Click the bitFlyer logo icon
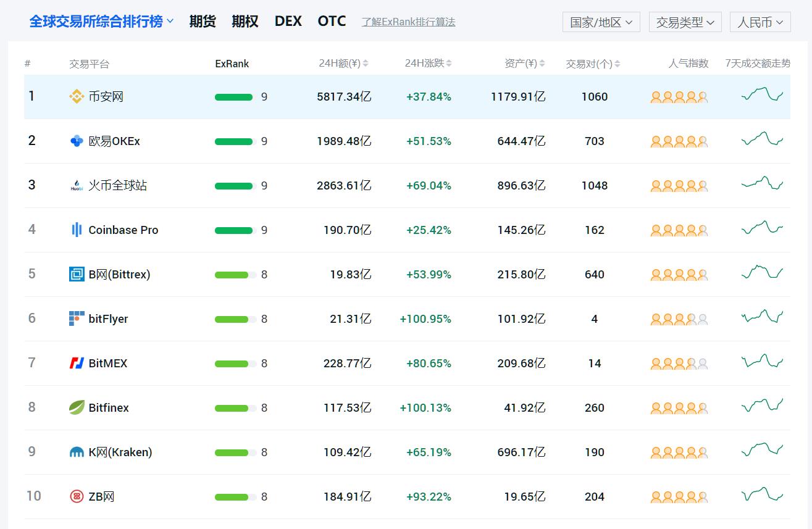The image size is (812, 529). click(x=77, y=319)
